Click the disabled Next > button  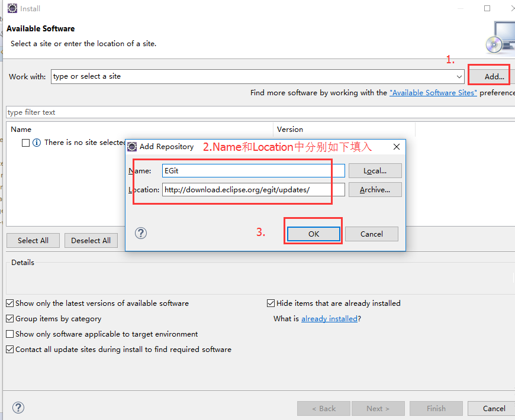click(378, 409)
